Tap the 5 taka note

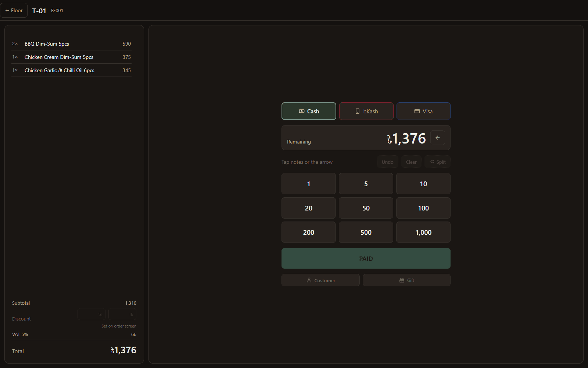point(366,184)
